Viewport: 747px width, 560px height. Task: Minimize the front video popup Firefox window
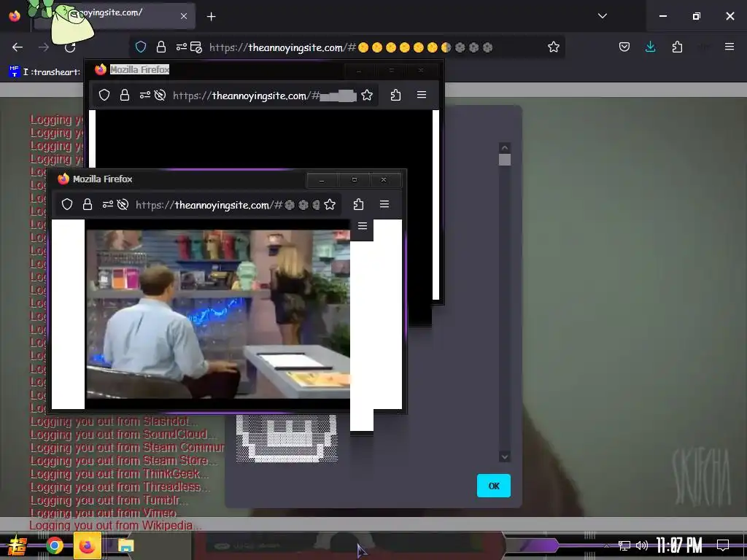pos(322,180)
